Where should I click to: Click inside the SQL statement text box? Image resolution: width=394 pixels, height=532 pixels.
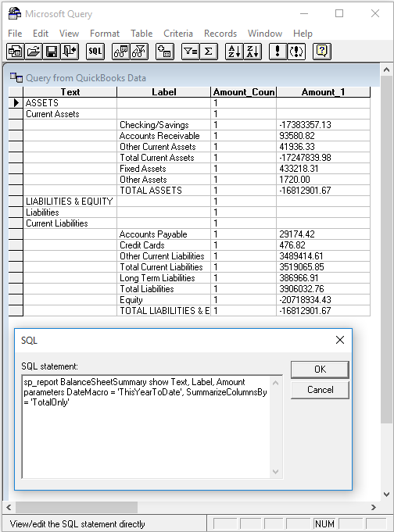pyautogui.click(x=146, y=427)
